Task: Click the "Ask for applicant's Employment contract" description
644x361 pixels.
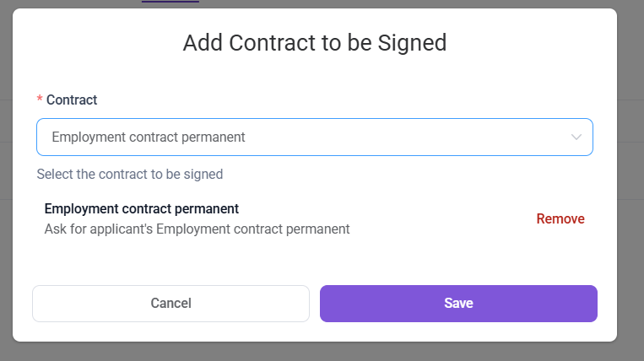Action: 197,229
